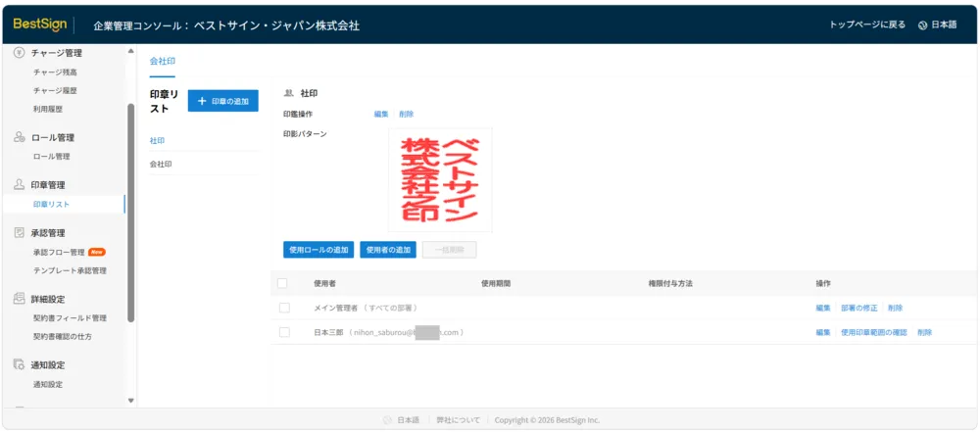Click the approval icon beside 承認管理
Viewport: 980px width, 432px height.
click(20, 233)
